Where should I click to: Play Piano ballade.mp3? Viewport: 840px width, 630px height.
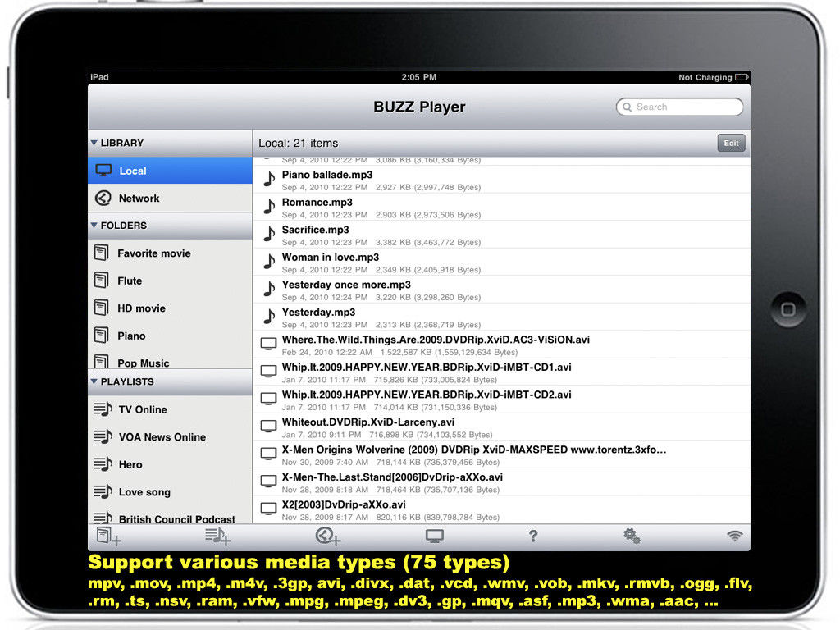pyautogui.click(x=501, y=180)
